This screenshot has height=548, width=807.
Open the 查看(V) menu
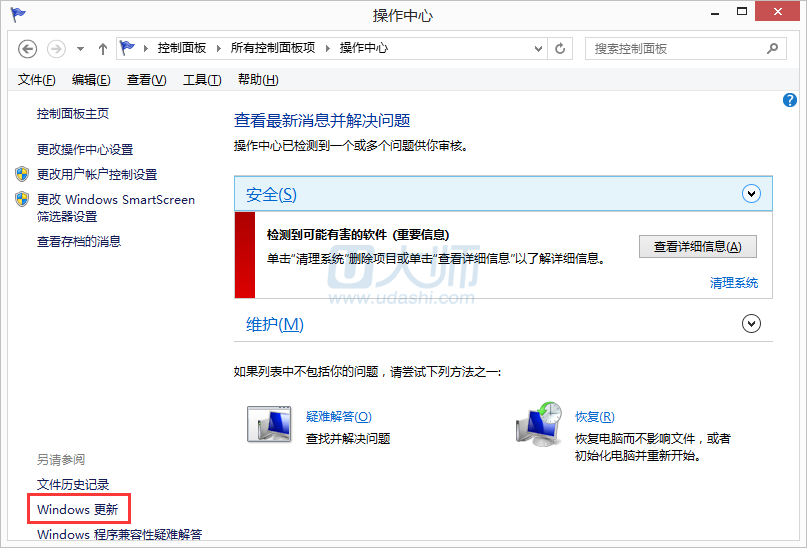point(147,80)
